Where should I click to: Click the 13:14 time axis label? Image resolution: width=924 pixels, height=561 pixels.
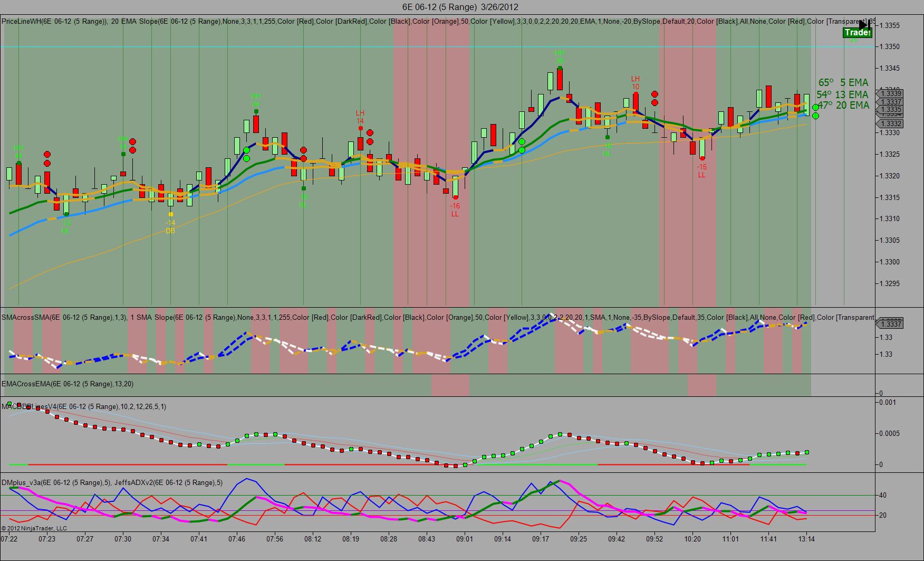point(806,539)
